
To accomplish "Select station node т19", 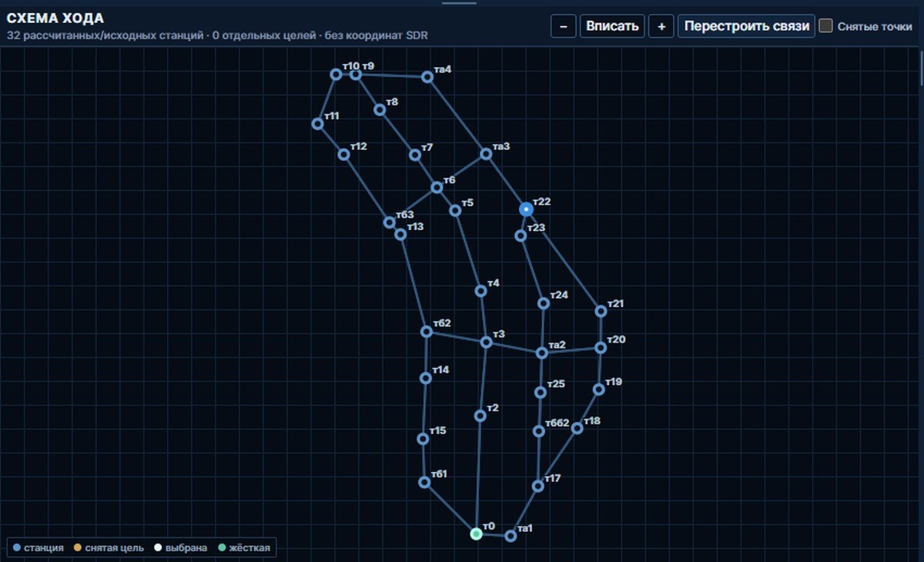I will click(x=599, y=390).
